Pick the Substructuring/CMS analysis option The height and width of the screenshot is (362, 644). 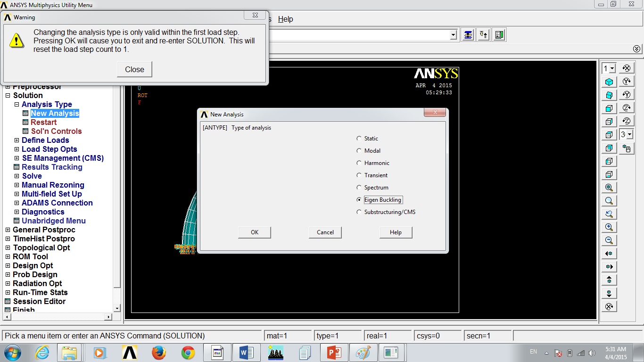tap(359, 212)
